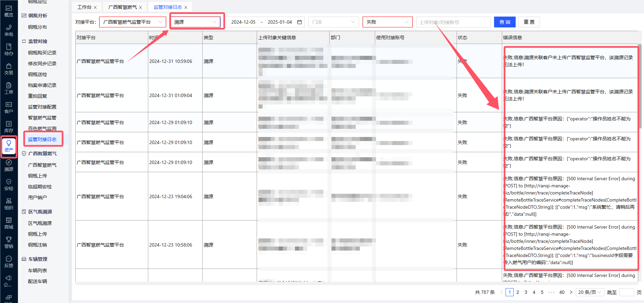Open the 20 条/页 page size selector
This screenshot has width=644, height=303.
point(590,292)
